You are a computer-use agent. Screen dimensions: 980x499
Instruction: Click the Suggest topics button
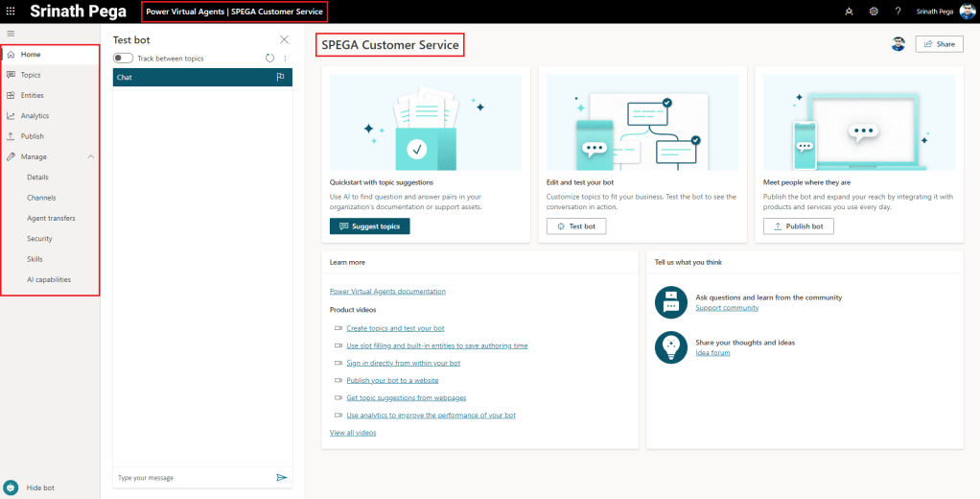pos(369,226)
